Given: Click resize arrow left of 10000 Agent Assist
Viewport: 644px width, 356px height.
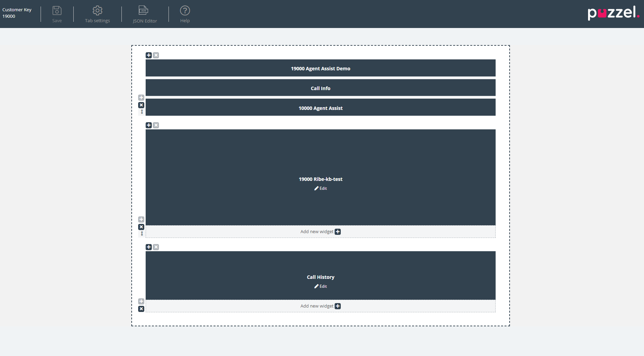Looking at the screenshot, I should point(142,112).
